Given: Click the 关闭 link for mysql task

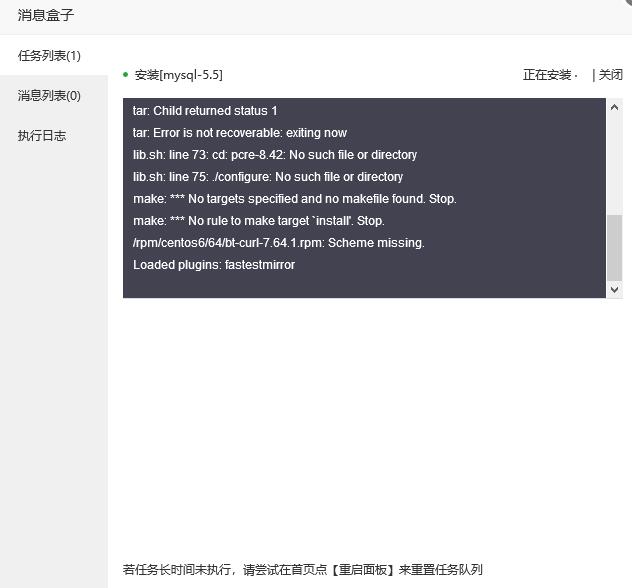Looking at the screenshot, I should [x=610, y=75].
